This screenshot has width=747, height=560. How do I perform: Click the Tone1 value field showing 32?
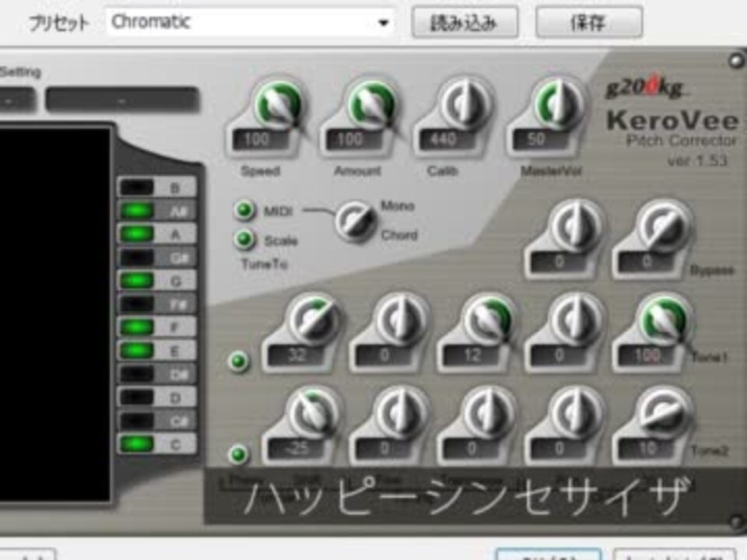[296, 355]
